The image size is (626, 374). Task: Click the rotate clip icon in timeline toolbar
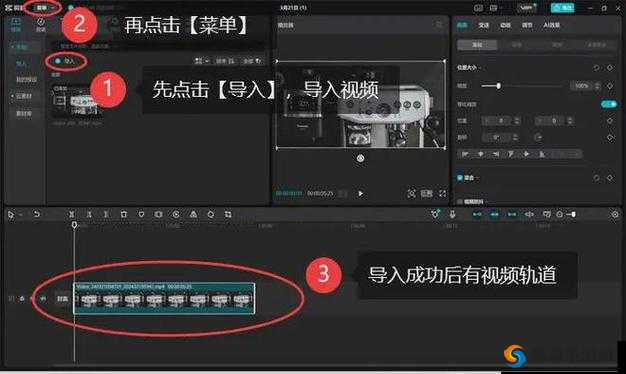pyautogui.click(x=211, y=214)
